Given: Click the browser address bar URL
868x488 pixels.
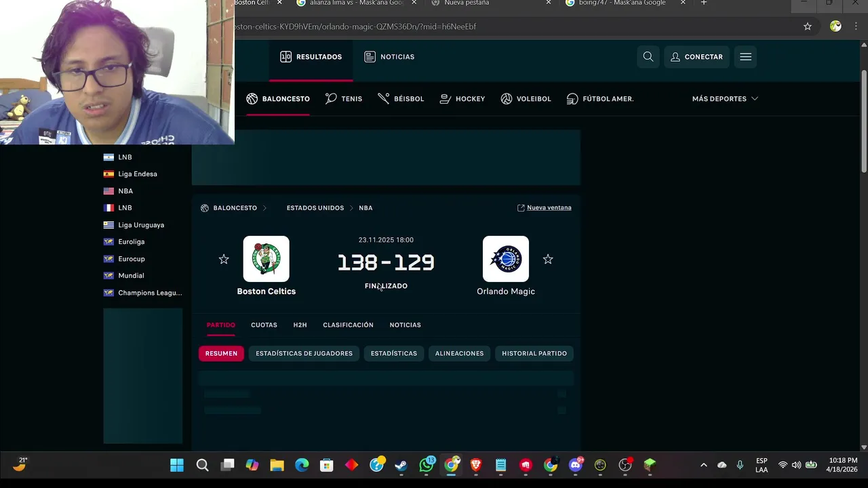Looking at the screenshot, I should pyautogui.click(x=355, y=26).
